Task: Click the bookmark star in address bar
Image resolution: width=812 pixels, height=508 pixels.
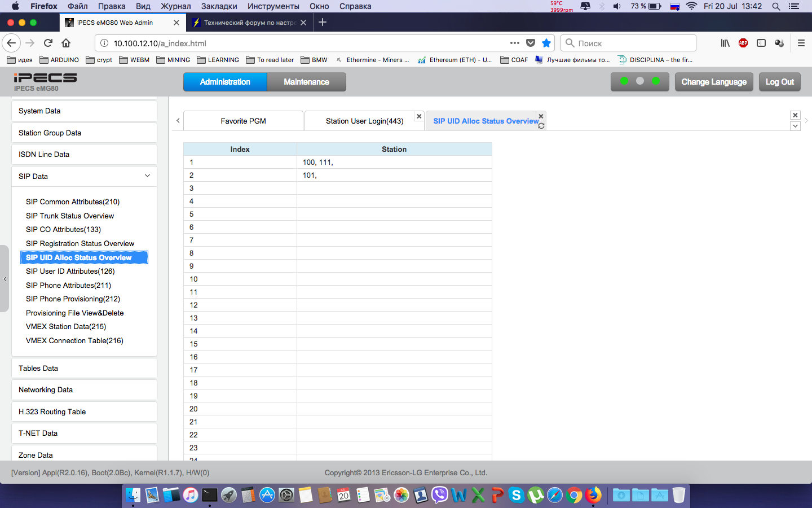Action: pyautogui.click(x=546, y=43)
